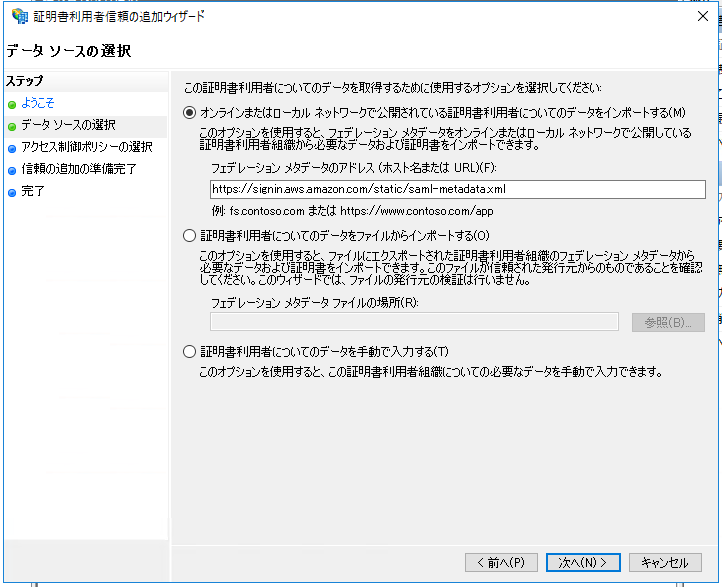
Task: Click the blue bullet beside 完了
Action: point(12,193)
